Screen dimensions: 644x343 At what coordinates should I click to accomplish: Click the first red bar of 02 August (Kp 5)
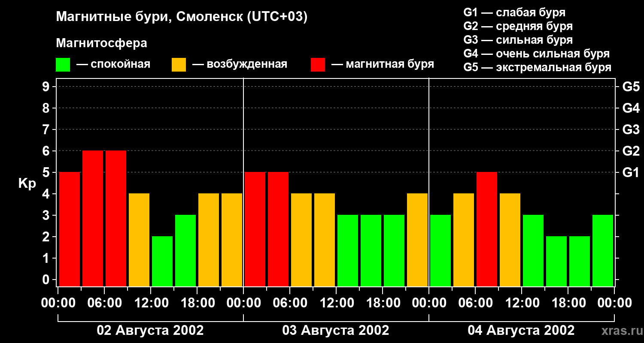[x=70, y=229]
